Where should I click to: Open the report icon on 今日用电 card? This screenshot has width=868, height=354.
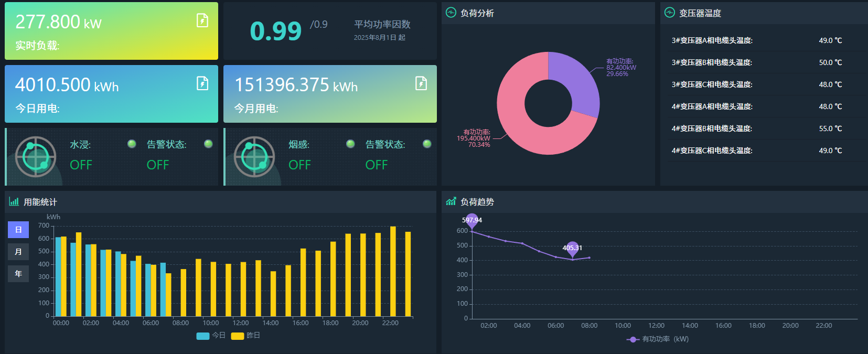point(202,83)
